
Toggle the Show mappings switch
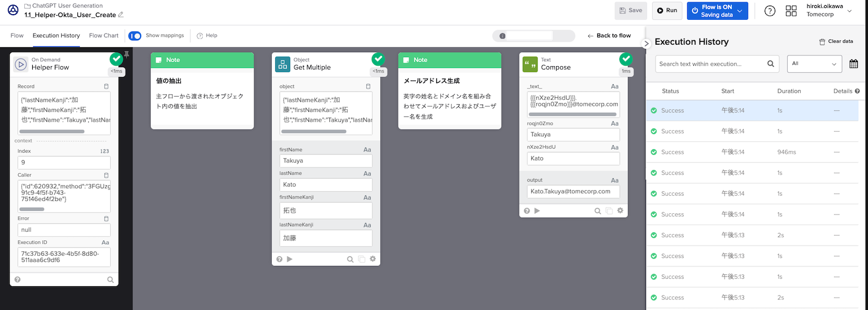(135, 36)
